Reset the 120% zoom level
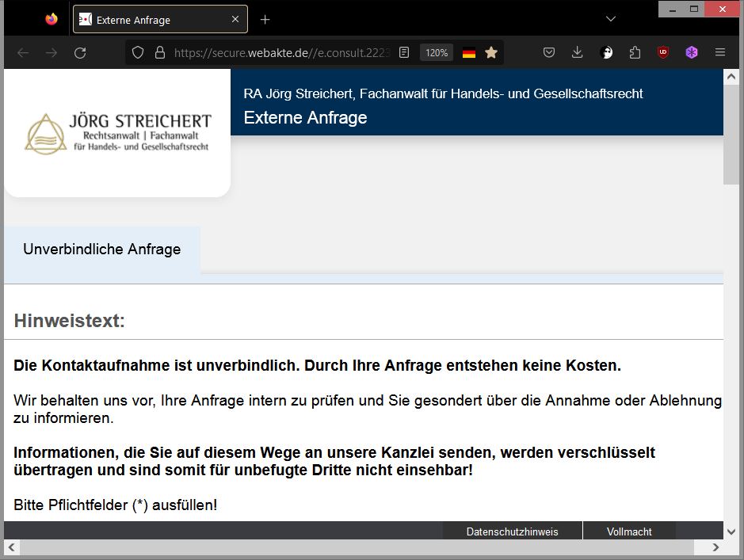The height and width of the screenshot is (560, 744). (x=437, y=52)
